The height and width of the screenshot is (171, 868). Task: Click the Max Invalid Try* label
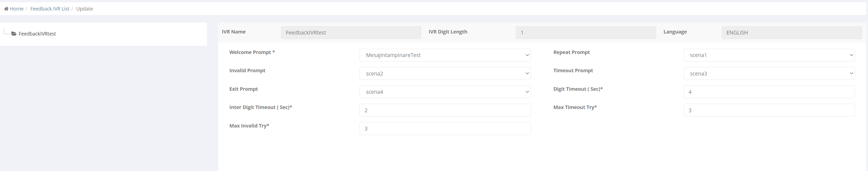tap(249, 126)
